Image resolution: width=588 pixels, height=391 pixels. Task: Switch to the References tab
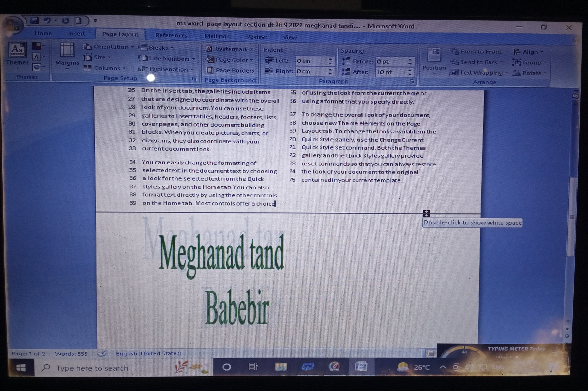(x=171, y=35)
